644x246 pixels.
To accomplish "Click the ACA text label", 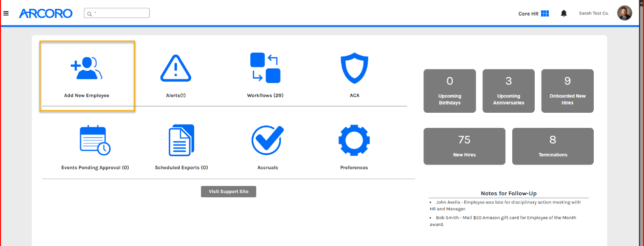I will (x=355, y=96).
